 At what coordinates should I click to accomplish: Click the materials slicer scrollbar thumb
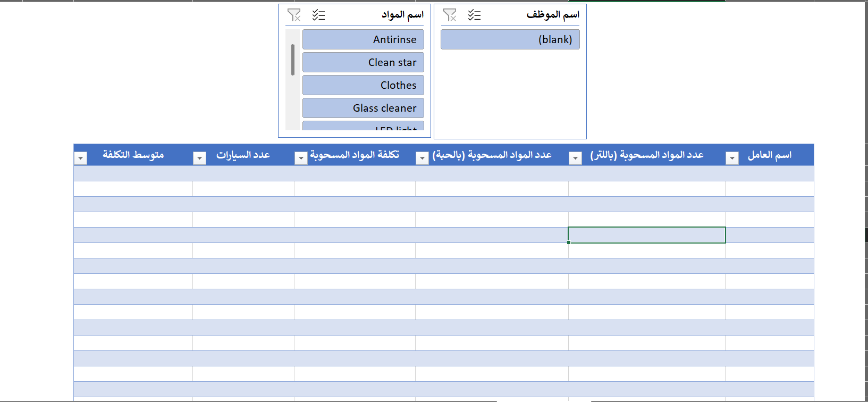pos(293,60)
